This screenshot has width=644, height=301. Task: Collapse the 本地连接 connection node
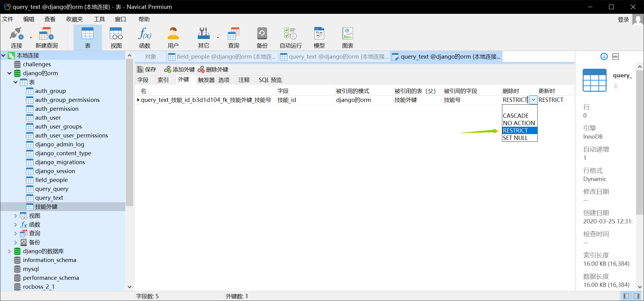(3, 56)
